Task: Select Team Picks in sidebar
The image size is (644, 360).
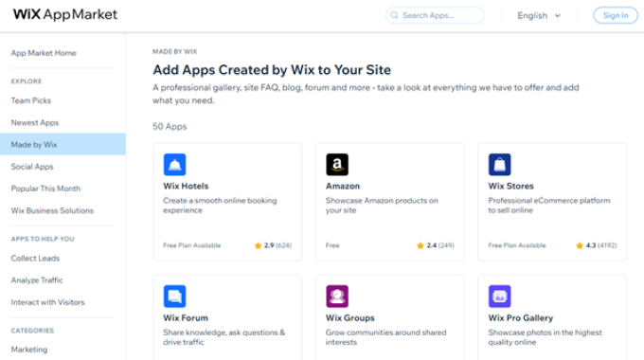Action: pyautogui.click(x=31, y=100)
